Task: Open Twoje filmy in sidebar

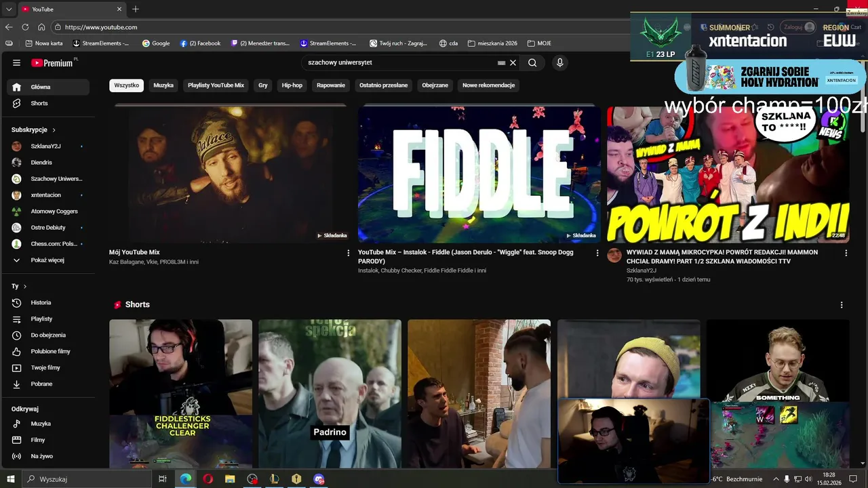Action: click(48, 367)
